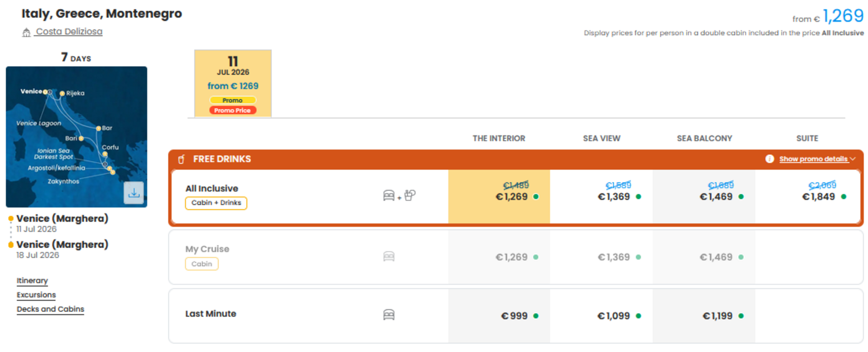Open the Costa Deliziosa ship link

click(x=69, y=32)
